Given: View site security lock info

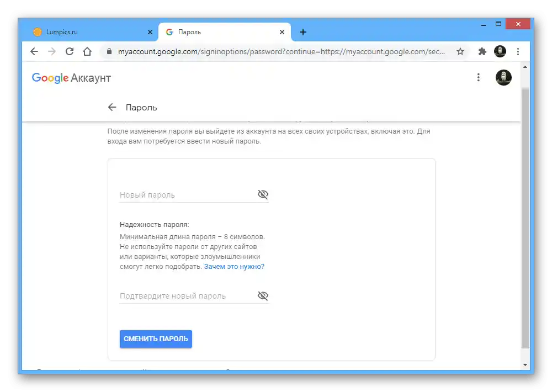Looking at the screenshot, I should pos(109,51).
